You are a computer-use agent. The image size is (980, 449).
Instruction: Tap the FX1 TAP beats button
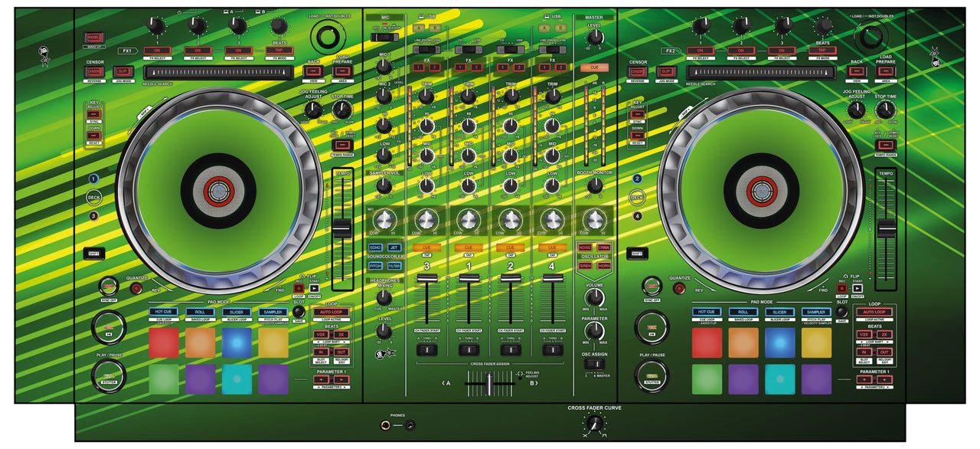point(279,51)
